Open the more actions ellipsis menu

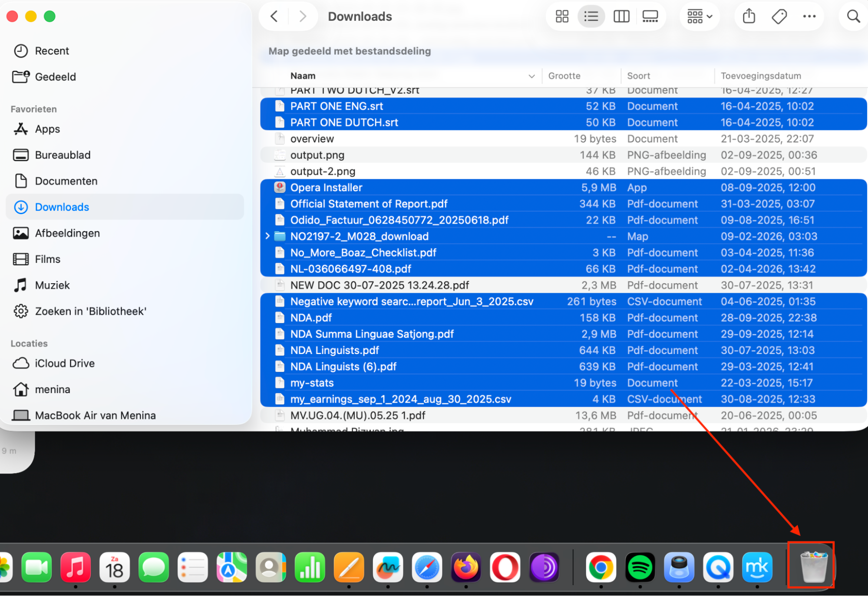[809, 16]
